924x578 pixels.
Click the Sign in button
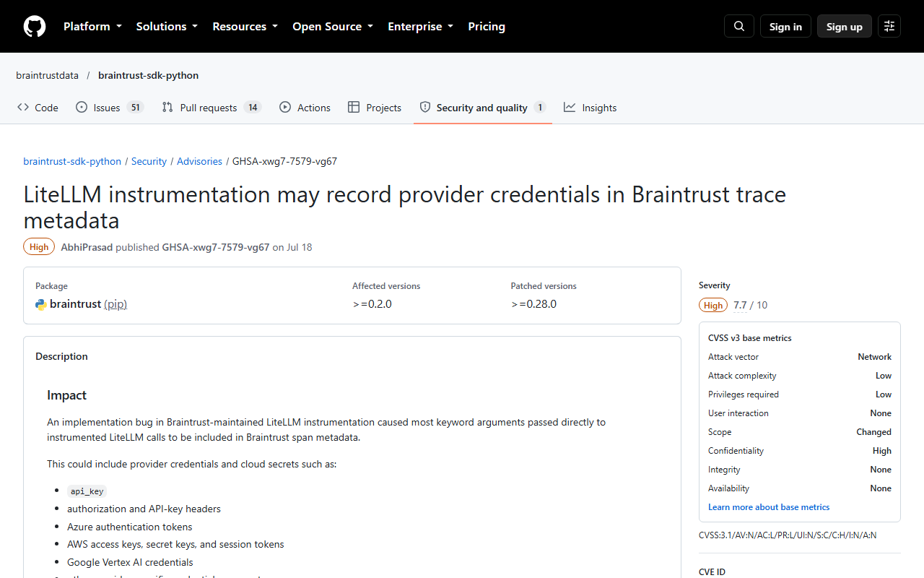pos(785,26)
